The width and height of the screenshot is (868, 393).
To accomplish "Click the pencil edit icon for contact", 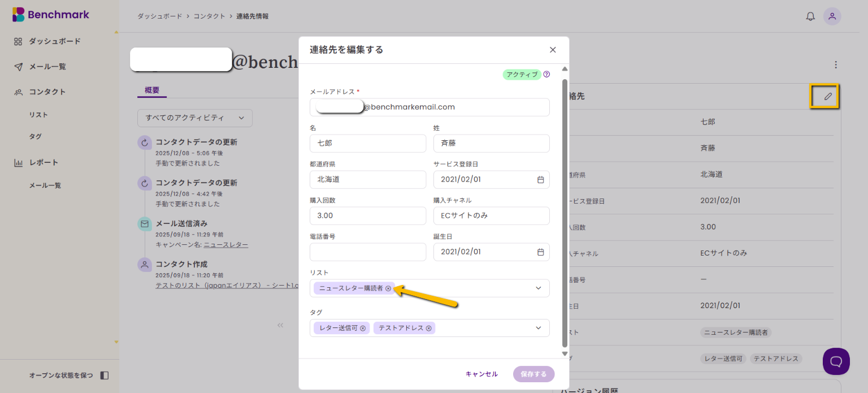I will coord(828,96).
